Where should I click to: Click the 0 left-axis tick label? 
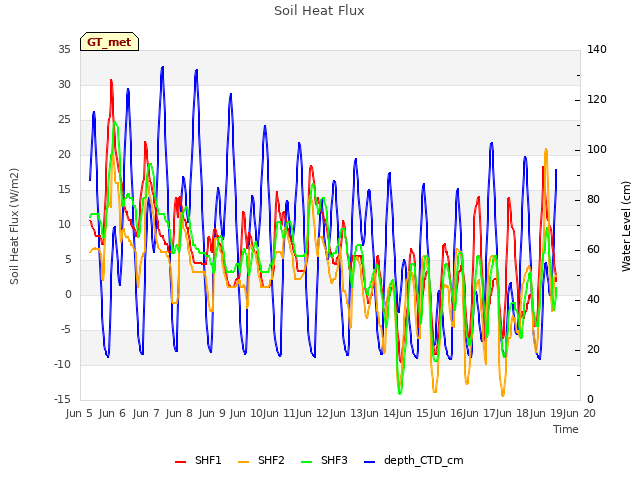[x=68, y=294]
